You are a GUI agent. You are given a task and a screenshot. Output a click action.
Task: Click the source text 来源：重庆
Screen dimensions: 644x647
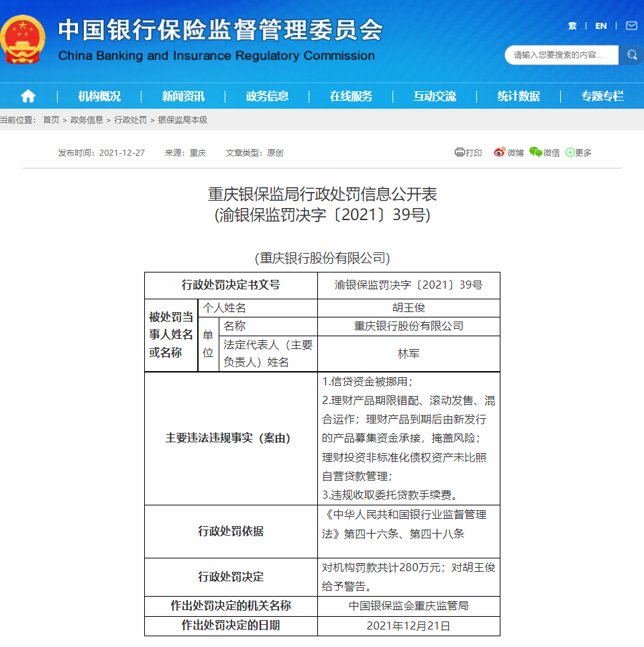coord(185,152)
